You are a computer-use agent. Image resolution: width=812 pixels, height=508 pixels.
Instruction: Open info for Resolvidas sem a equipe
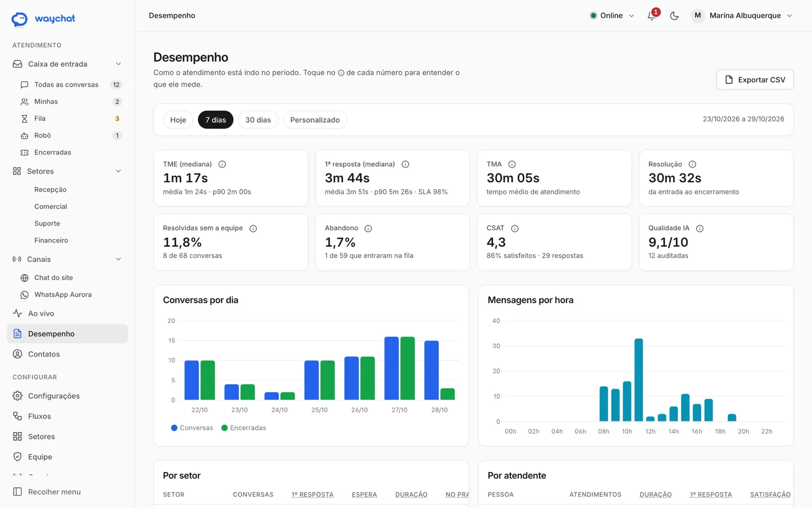(253, 229)
